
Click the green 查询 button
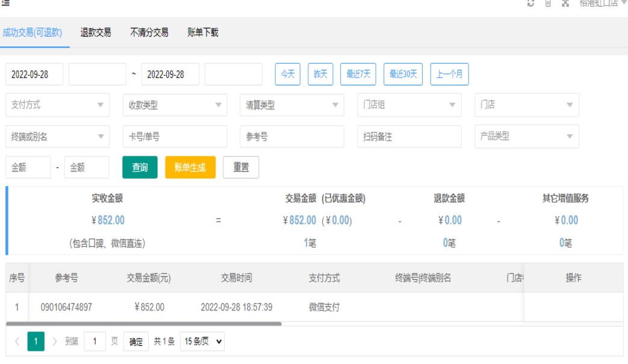tap(140, 168)
